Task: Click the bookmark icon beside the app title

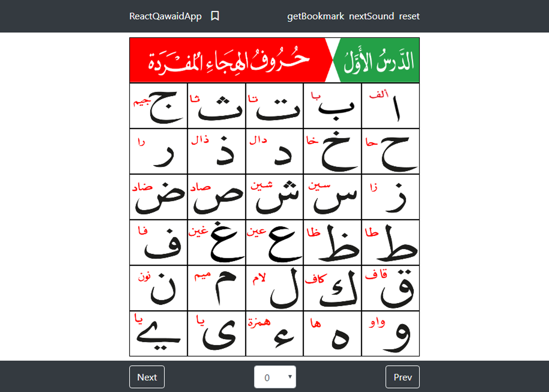Action: pos(215,16)
